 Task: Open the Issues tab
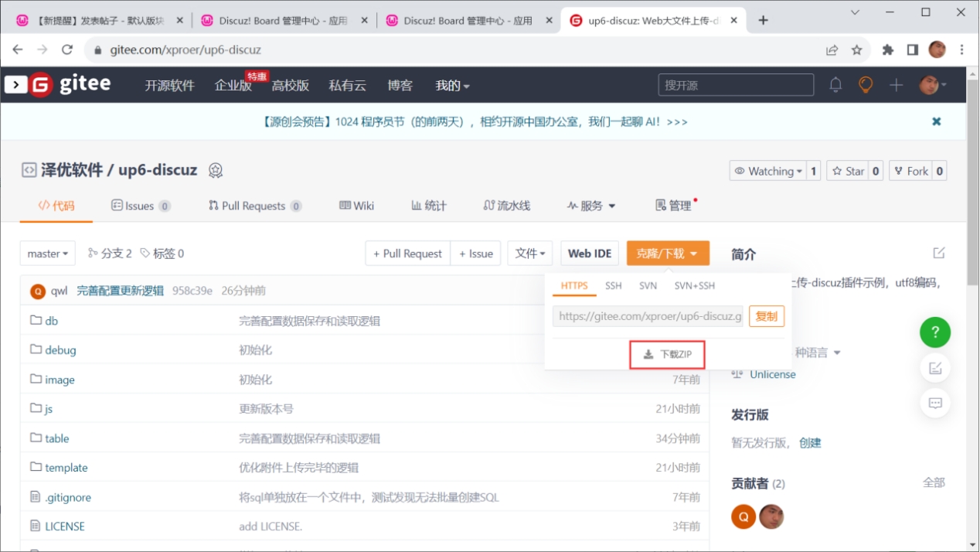pos(141,206)
